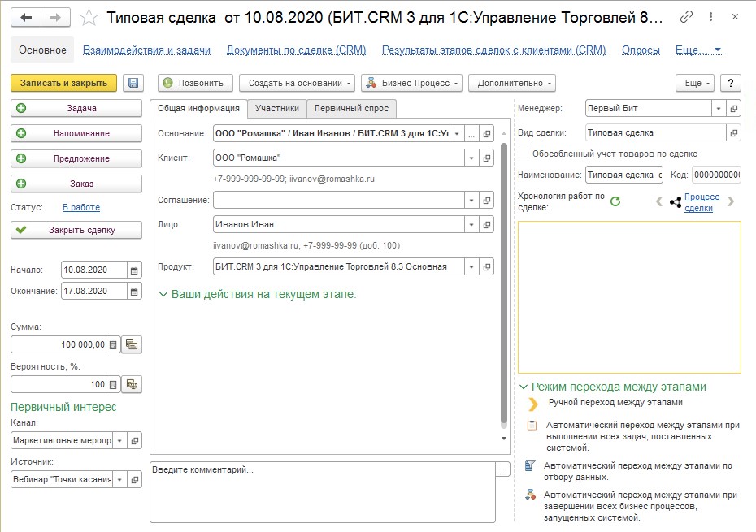Open calendar picker for start date
This screenshot has height=532, width=756.
tap(134, 270)
